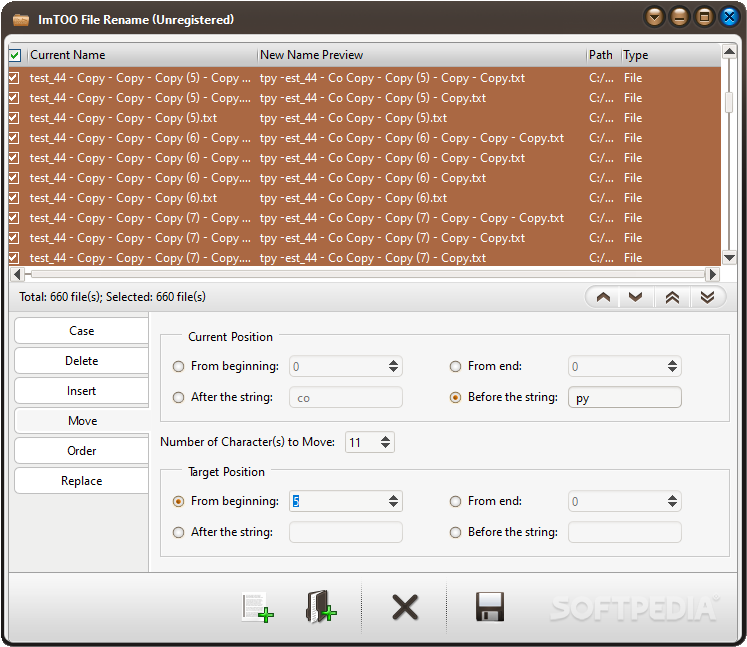Image resolution: width=747 pixels, height=647 pixels.
Task: Open the Replace tab
Action: click(x=81, y=481)
